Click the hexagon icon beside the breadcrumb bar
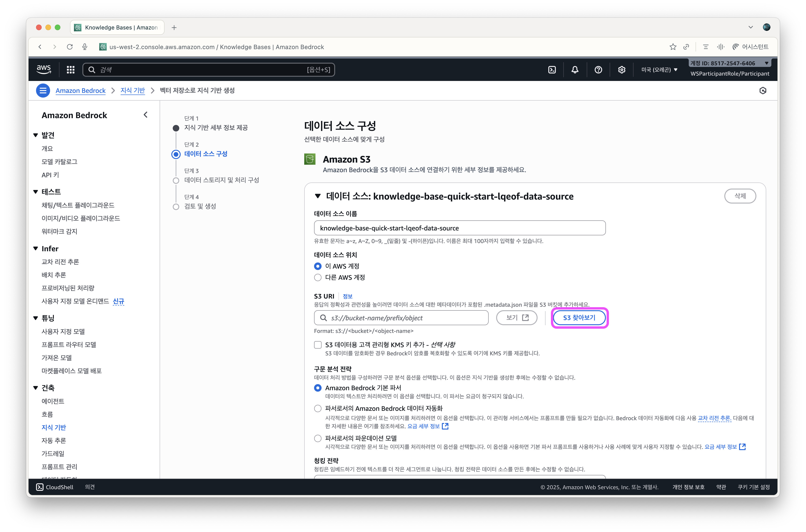Image resolution: width=806 pixels, height=532 pixels. [762, 91]
